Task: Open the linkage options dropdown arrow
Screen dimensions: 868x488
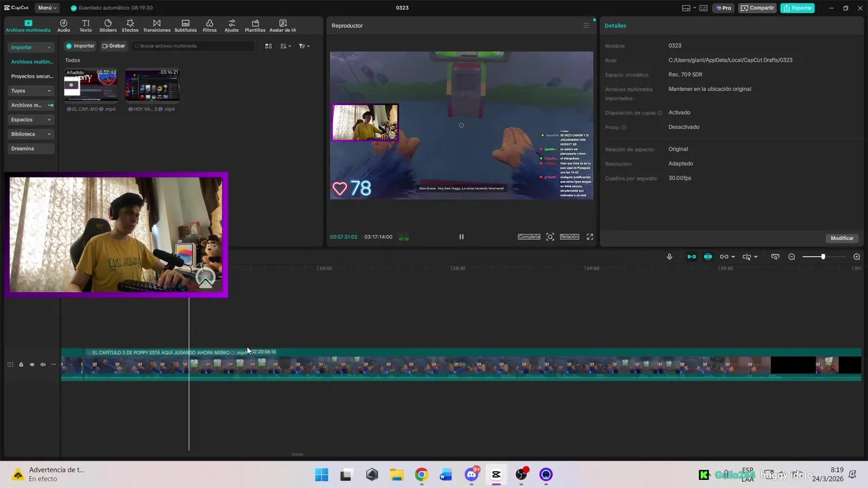Action: click(x=734, y=257)
